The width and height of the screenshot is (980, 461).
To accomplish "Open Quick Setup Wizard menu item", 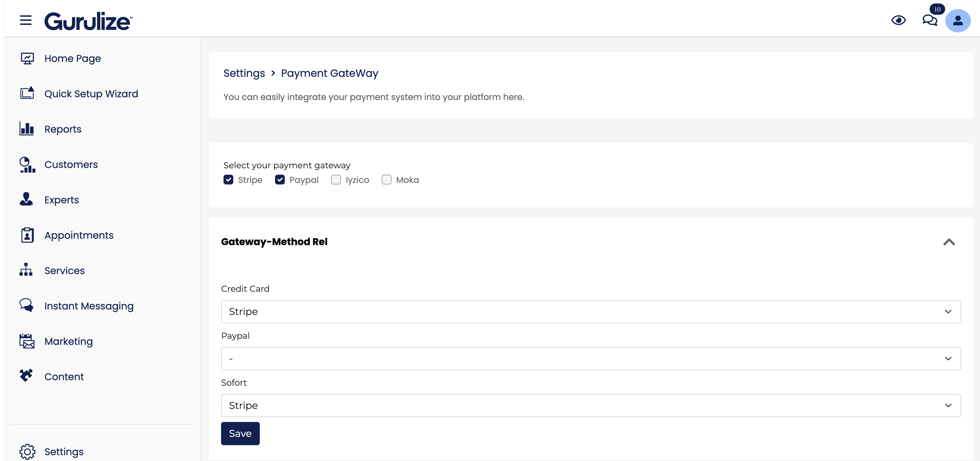I will 91,94.
